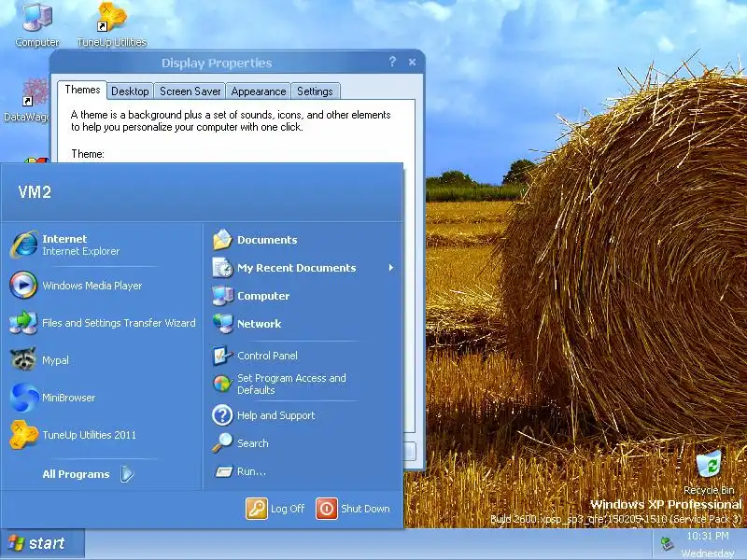747x560 pixels.
Task: Click the VM2 user name header
Action: [35, 192]
